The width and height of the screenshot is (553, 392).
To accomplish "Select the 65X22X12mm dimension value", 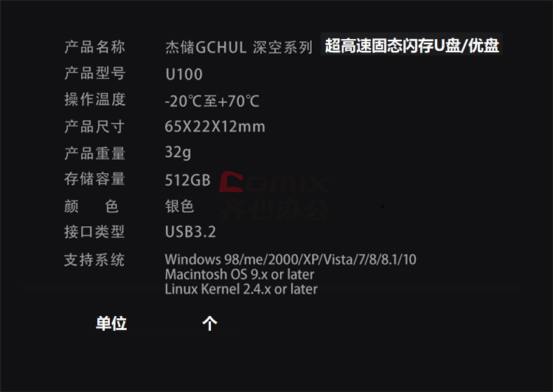I will [x=215, y=127].
